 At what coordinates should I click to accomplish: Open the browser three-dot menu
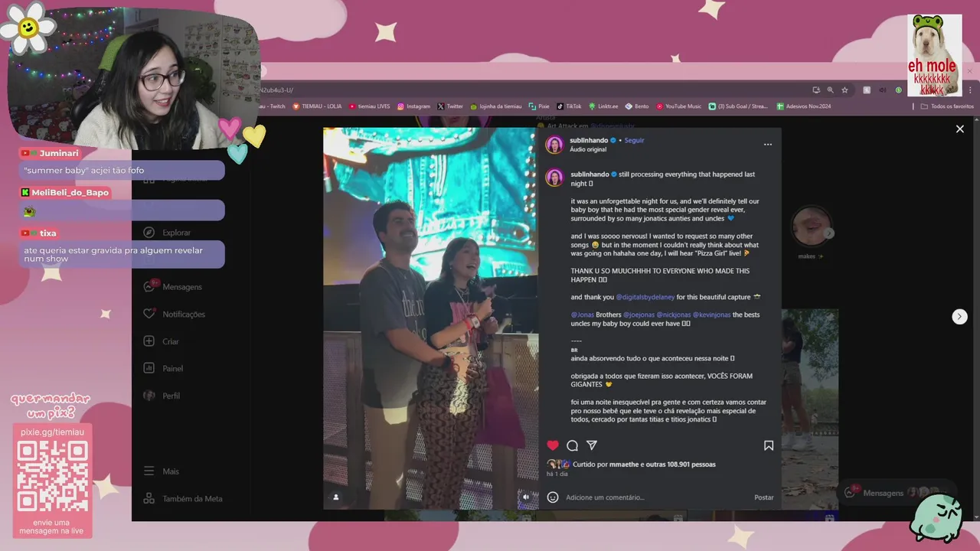click(x=969, y=90)
